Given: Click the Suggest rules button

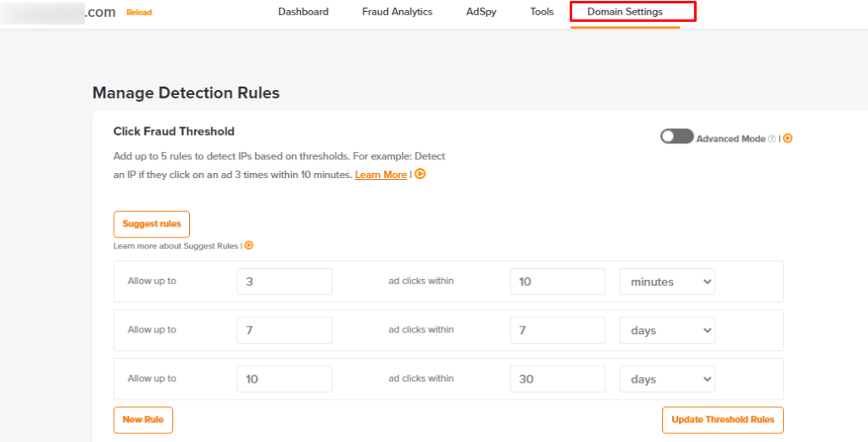Looking at the screenshot, I should pos(152,224).
